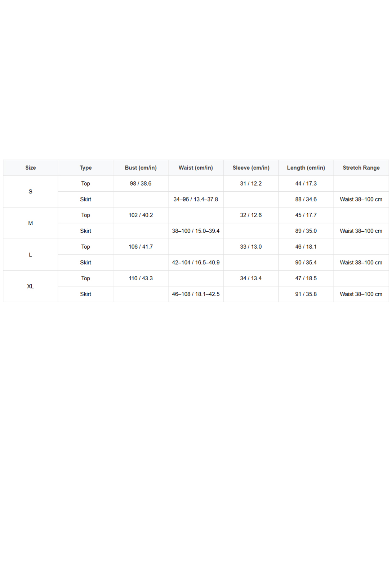Click the Stretch Range column header
The image size is (392, 588).
click(x=361, y=168)
